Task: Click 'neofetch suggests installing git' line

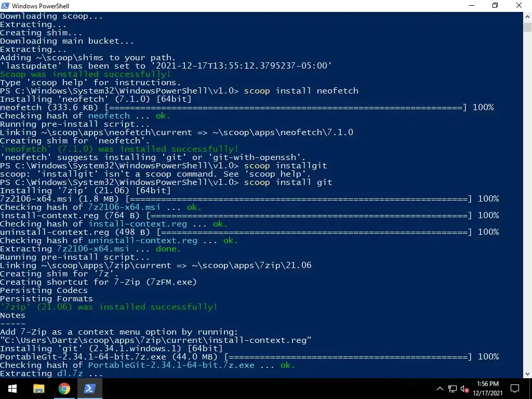Action: tap(153, 157)
